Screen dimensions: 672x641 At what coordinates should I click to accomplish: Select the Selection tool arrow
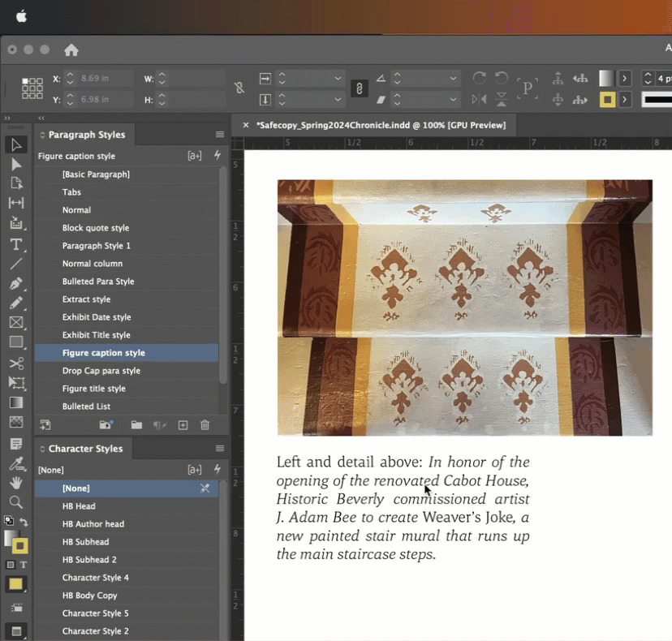pyautogui.click(x=16, y=144)
